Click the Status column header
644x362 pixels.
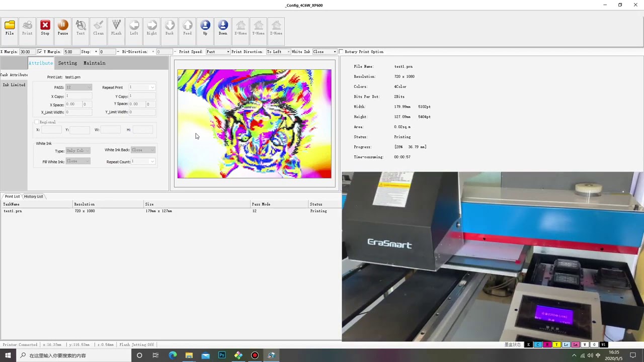click(x=325, y=204)
